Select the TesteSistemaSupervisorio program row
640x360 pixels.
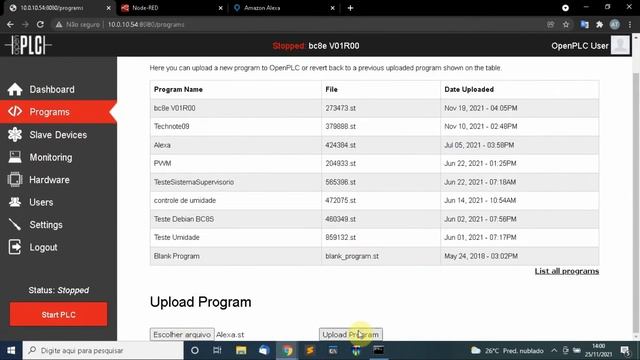[374, 182]
